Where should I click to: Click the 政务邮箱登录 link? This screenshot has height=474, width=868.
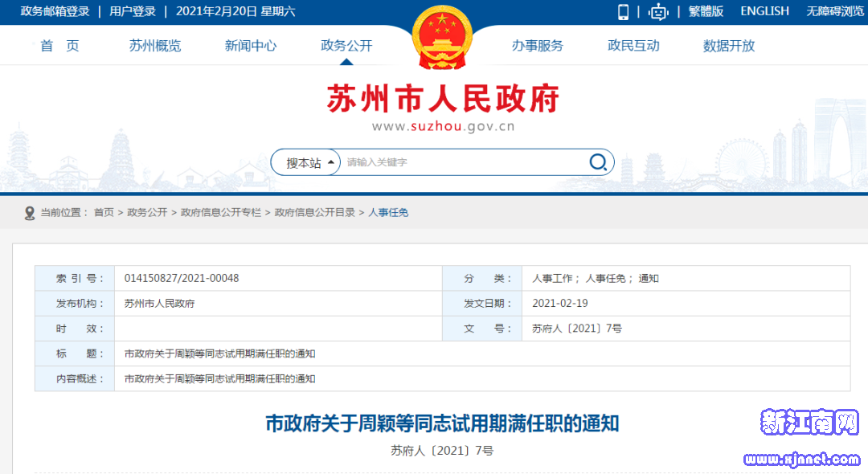[x=55, y=11]
